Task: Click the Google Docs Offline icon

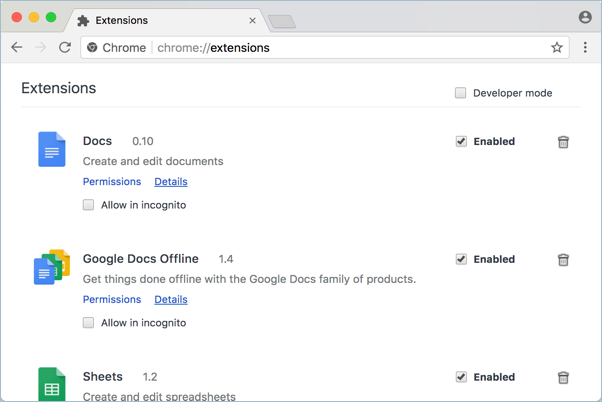Action: click(51, 267)
